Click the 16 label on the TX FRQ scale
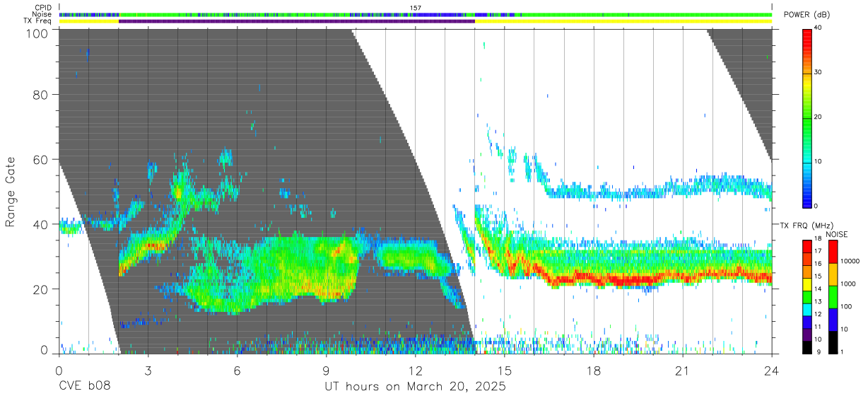The image size is (868, 401). point(819,265)
